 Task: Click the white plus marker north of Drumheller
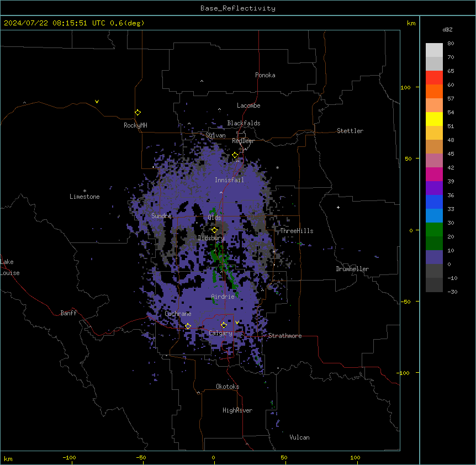pyautogui.click(x=338, y=207)
